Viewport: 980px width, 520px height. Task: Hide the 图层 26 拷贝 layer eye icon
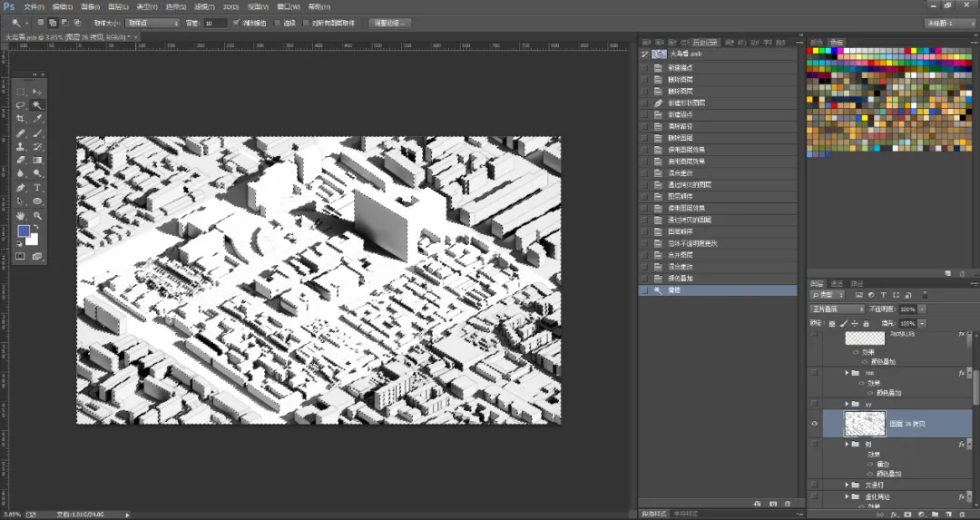814,424
